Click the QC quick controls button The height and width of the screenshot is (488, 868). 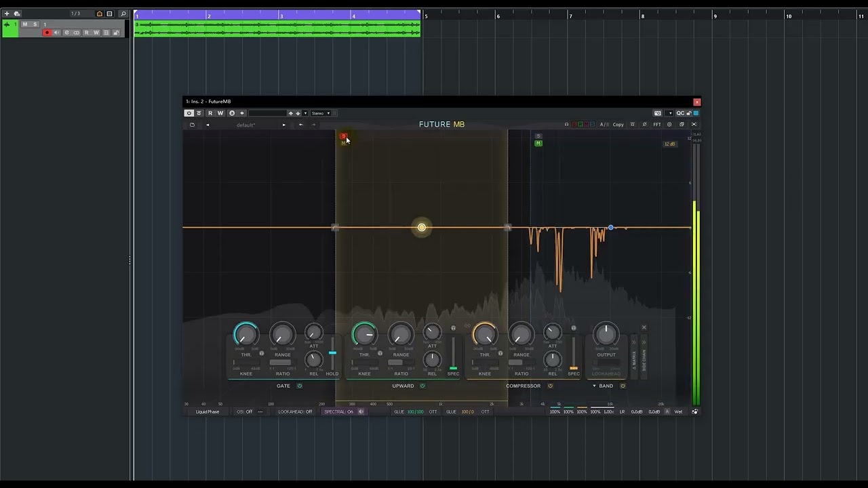[680, 113]
